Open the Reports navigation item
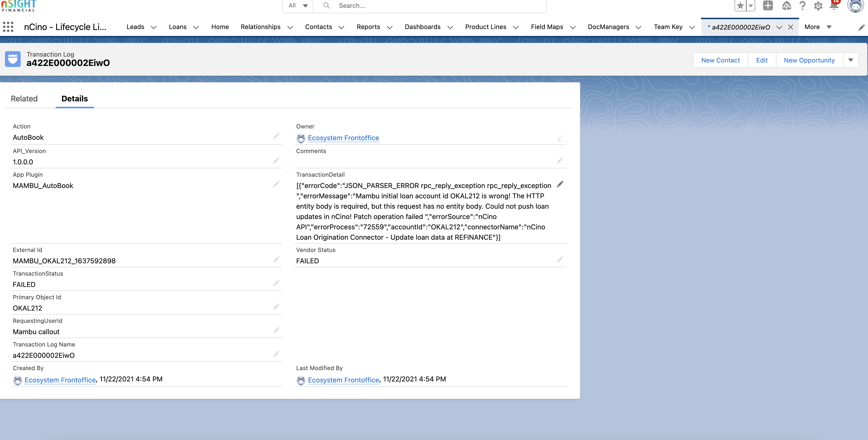Viewport: 868px width, 440px height. click(368, 27)
